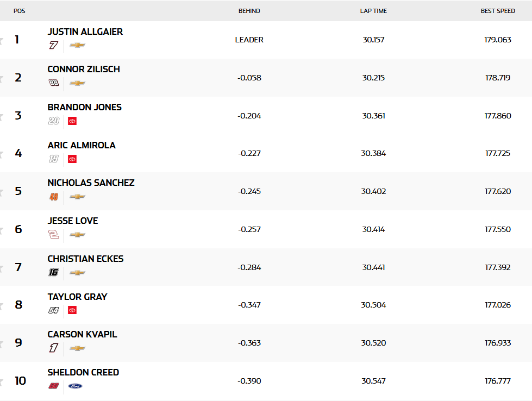Click Aric Almirola's number 19 car badge

pos(53,159)
